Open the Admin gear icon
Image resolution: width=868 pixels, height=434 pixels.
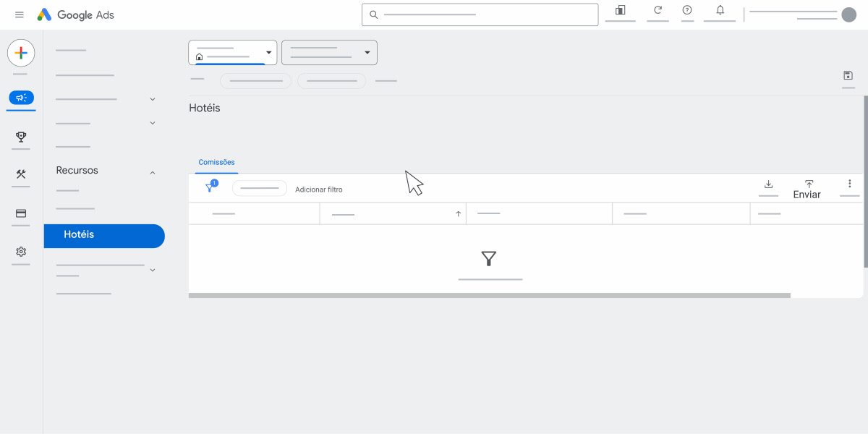pos(21,252)
